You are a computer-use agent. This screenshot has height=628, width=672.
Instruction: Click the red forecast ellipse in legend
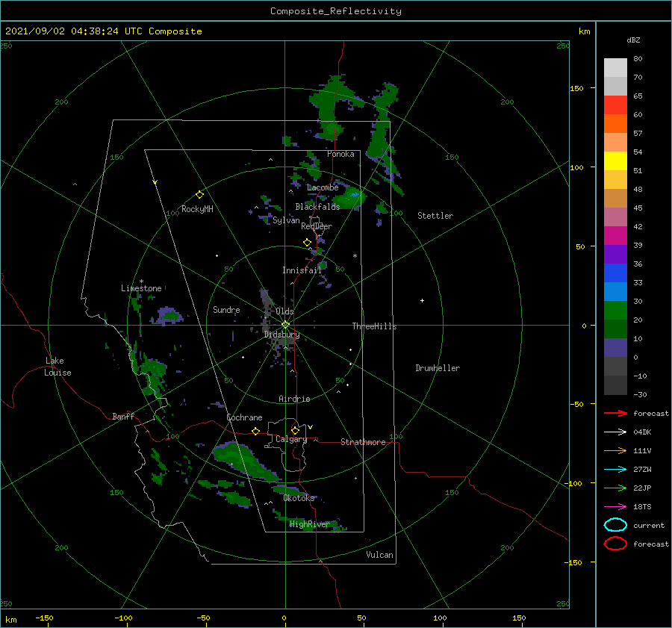615,544
